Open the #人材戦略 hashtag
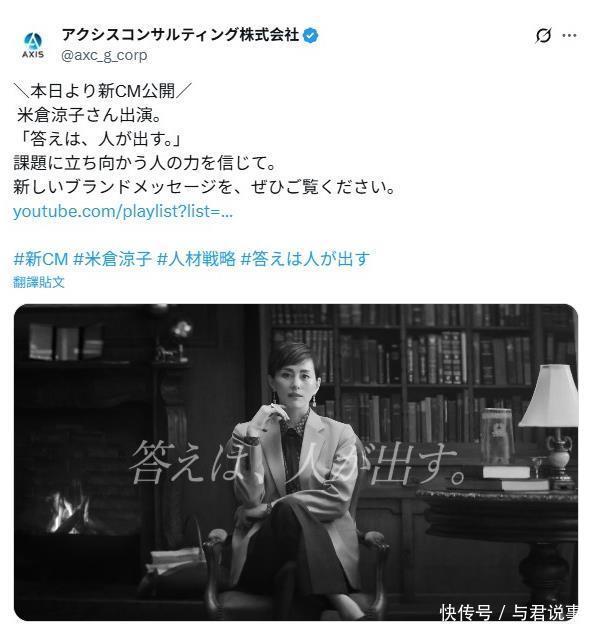The image size is (589, 627). pyautogui.click(x=197, y=259)
